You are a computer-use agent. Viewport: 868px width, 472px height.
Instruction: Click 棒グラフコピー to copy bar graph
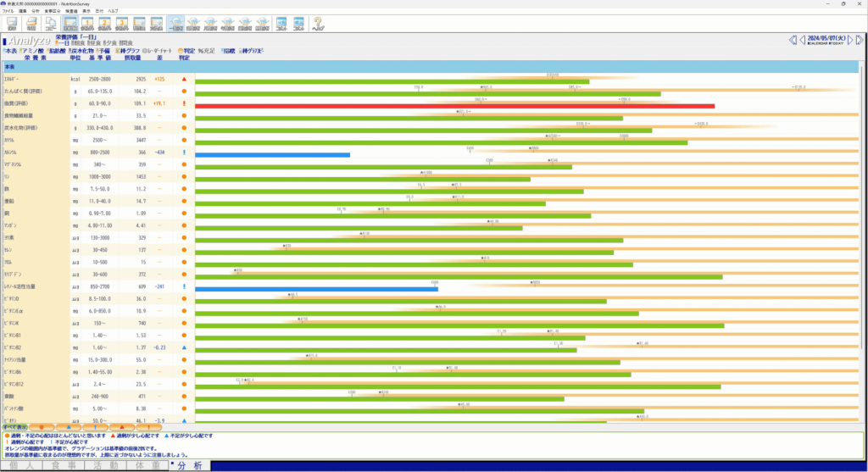tap(251, 51)
